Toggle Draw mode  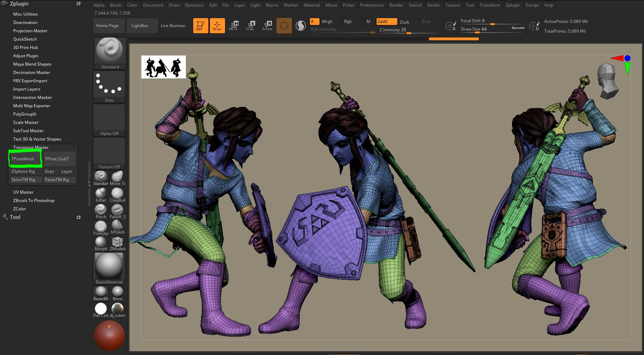[217, 26]
